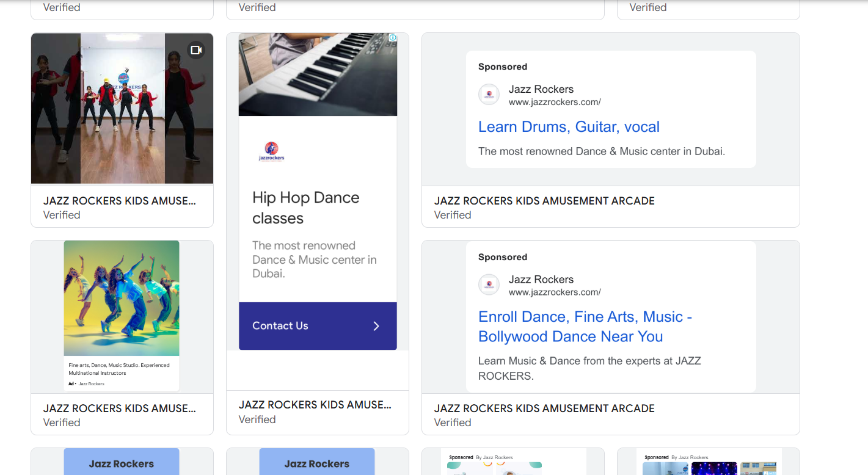Click card title below Enroll Dance ad

[544, 408]
